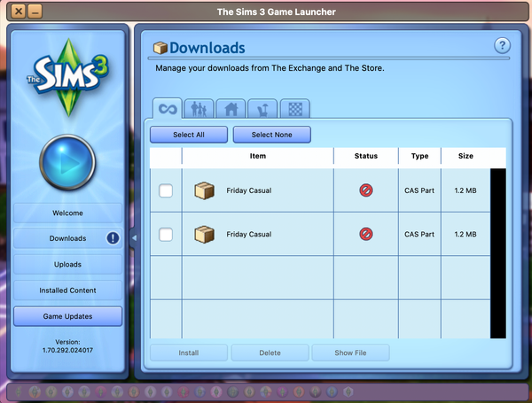Check the first Friday Casual checkbox
Viewport: 532px width, 403px height.
pyautogui.click(x=166, y=190)
